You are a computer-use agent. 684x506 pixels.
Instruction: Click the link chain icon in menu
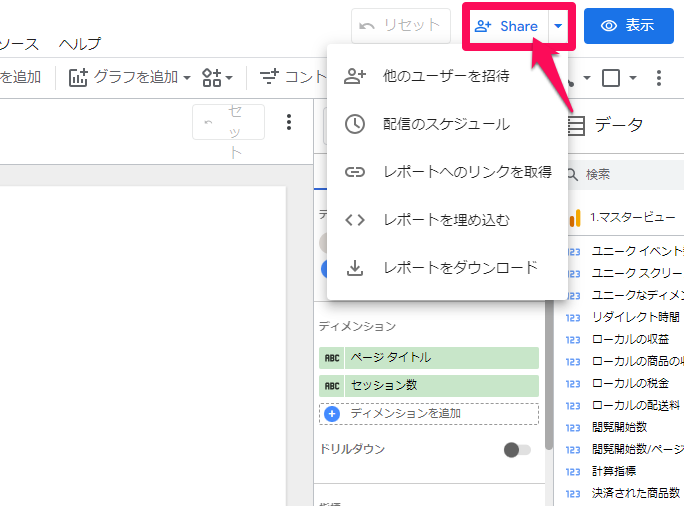355,172
